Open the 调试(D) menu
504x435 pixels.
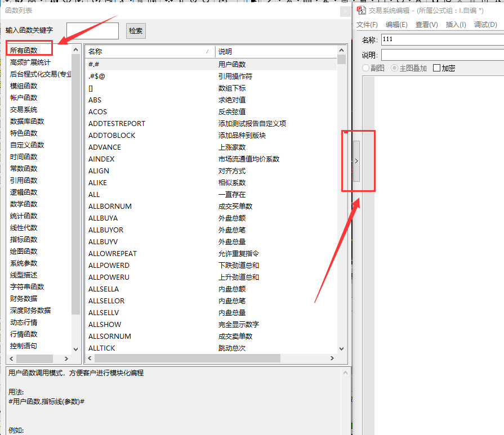485,25
